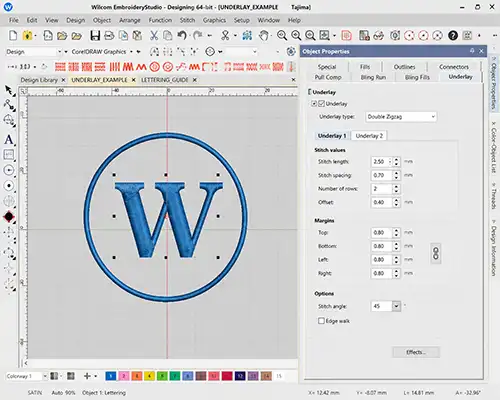Click the red concentric circle stitch icon
This screenshot has height=400, width=500.
154,67
